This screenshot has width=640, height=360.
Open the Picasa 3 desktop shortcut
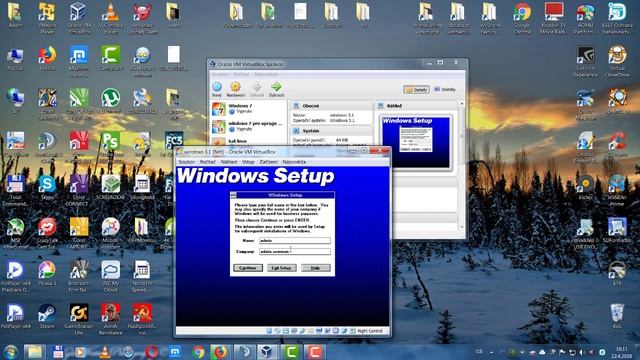click(x=47, y=273)
